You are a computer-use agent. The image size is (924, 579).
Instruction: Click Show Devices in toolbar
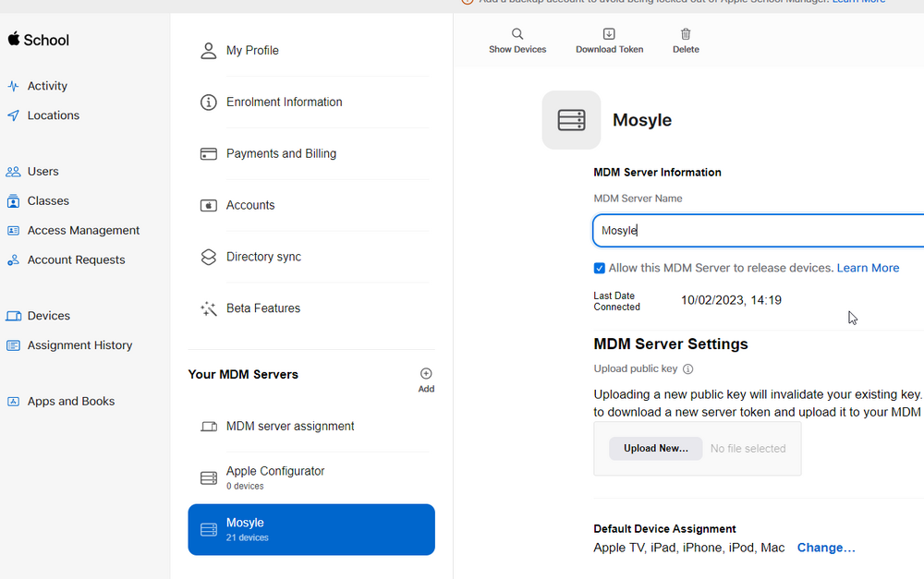517,42
